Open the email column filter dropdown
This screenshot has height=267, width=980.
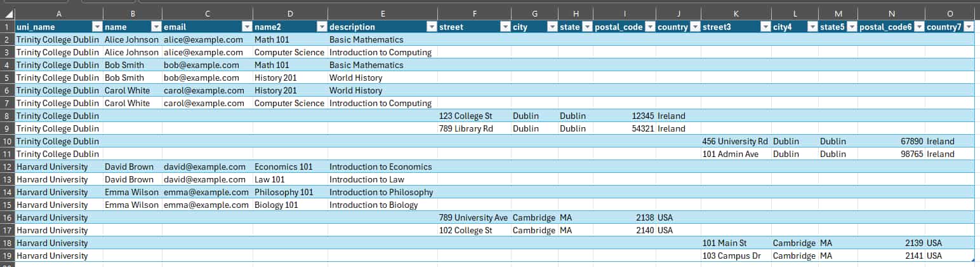(x=246, y=27)
